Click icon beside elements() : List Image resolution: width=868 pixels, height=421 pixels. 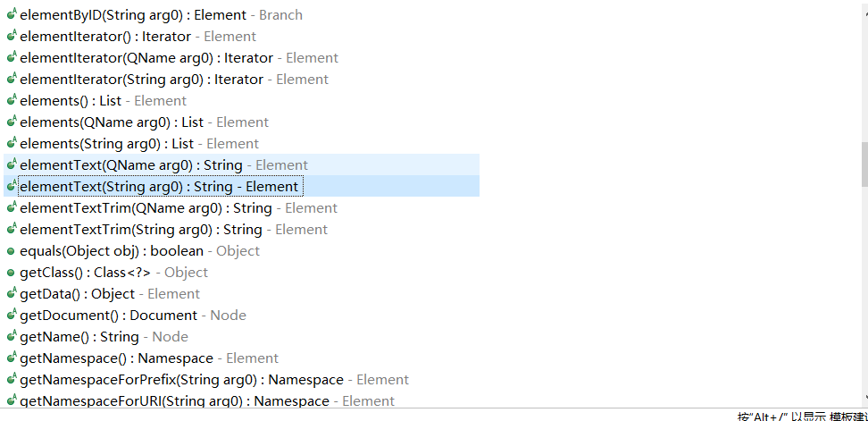tap(11, 101)
